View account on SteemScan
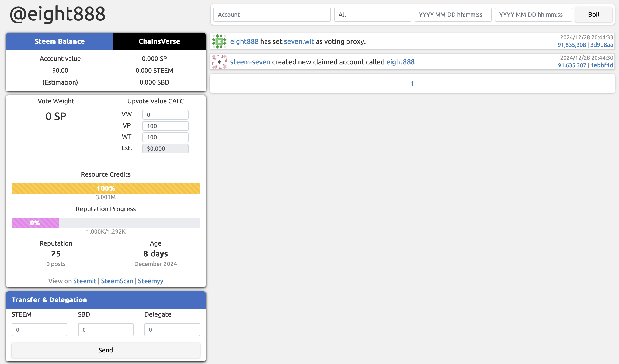 [x=117, y=281]
